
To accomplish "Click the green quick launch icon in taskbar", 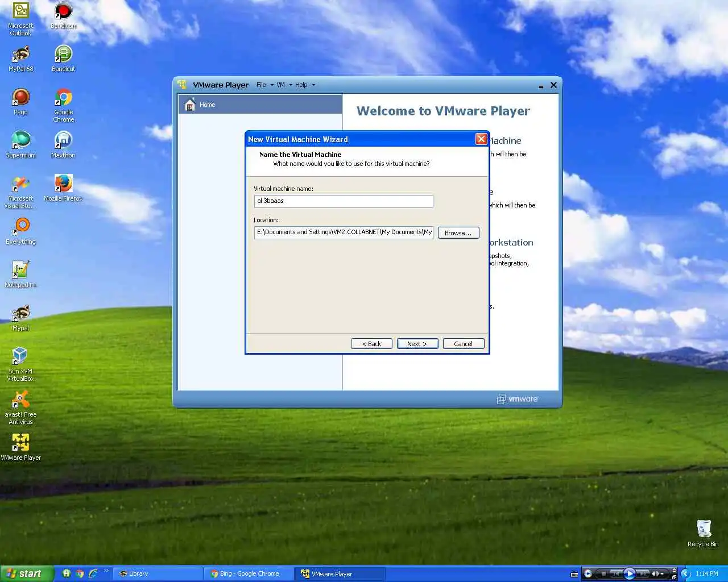I will click(x=67, y=574).
